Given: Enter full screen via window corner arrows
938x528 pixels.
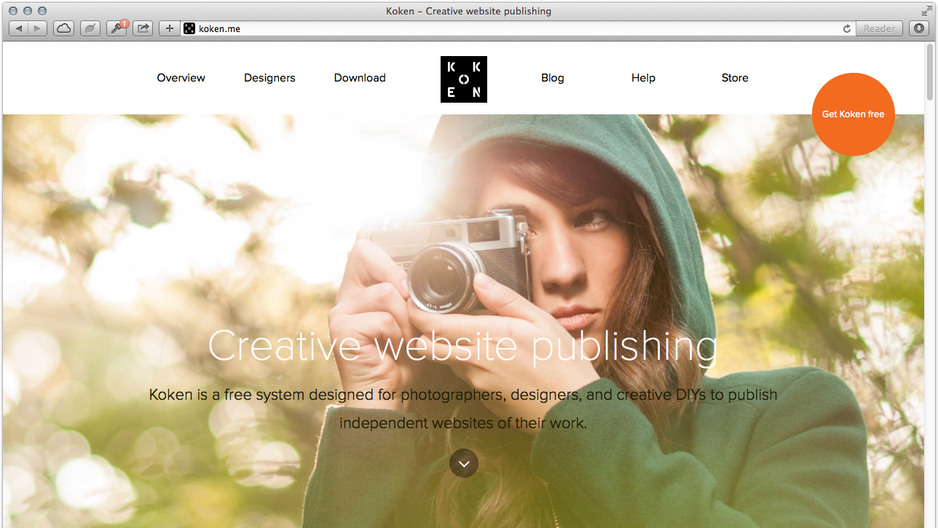Looking at the screenshot, I should pos(927,10).
